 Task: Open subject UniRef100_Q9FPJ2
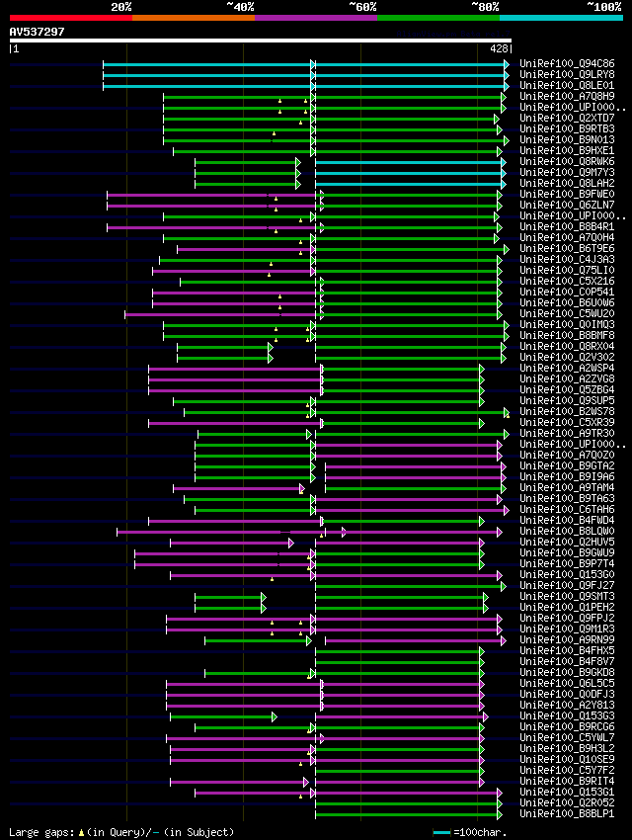point(567,619)
